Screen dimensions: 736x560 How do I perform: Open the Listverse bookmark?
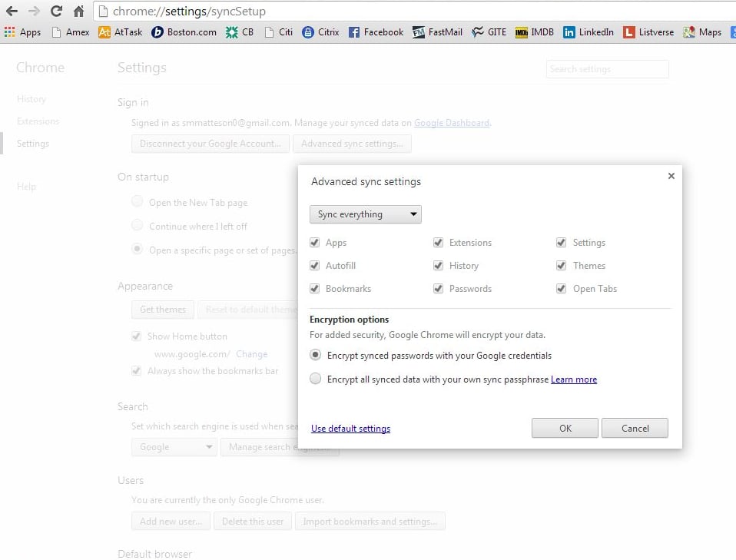click(x=648, y=32)
